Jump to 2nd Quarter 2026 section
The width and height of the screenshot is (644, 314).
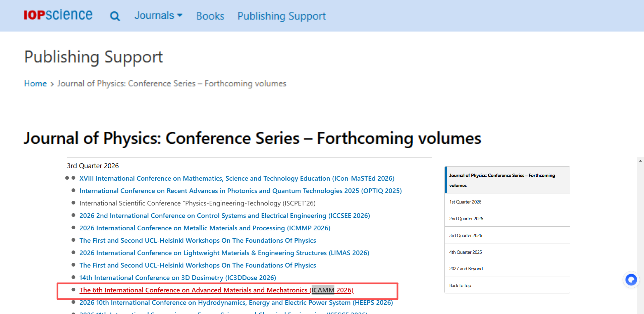[x=466, y=219]
